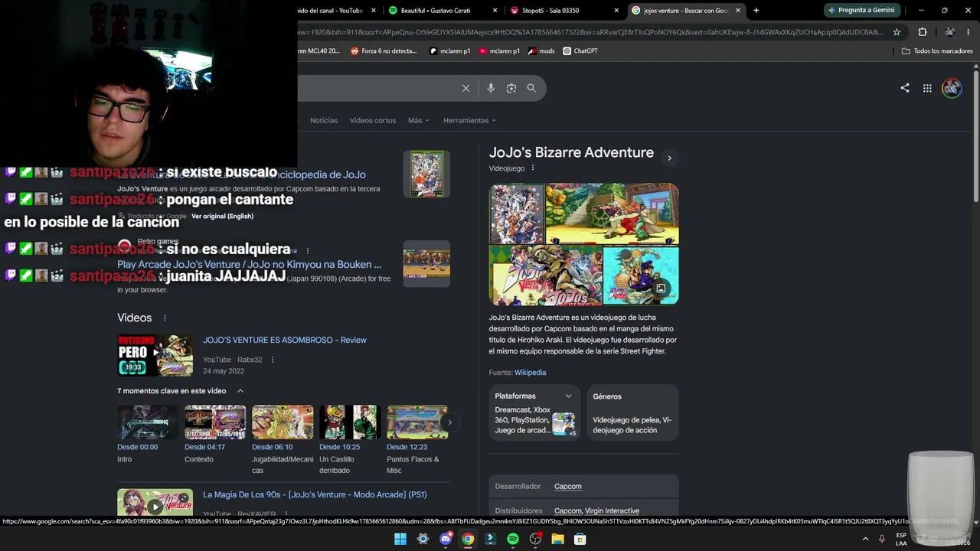Open the Google apps grid
Screen dimensions: 980x551
tap(927, 88)
